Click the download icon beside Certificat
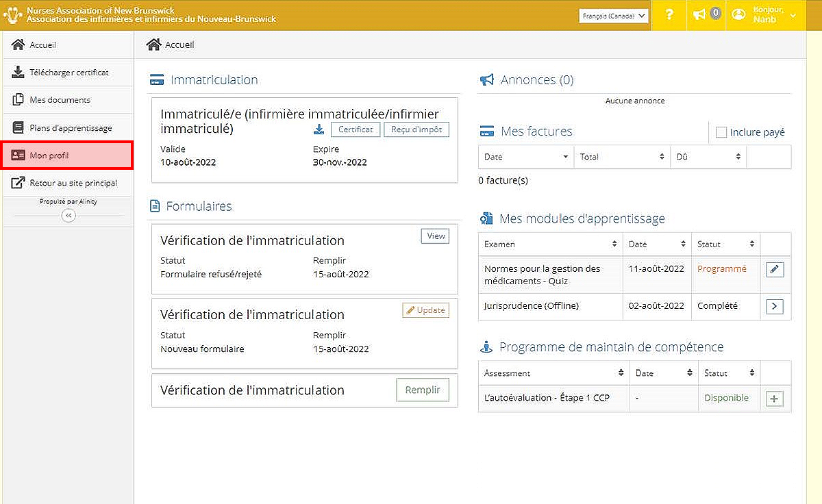The width and height of the screenshot is (822, 504). [x=319, y=129]
